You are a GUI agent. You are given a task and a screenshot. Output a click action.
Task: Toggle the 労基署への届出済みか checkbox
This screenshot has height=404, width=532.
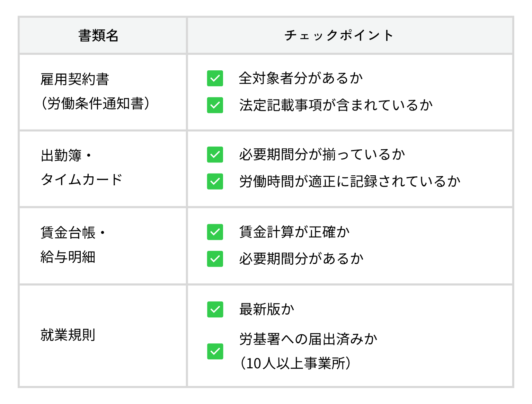[215, 351]
